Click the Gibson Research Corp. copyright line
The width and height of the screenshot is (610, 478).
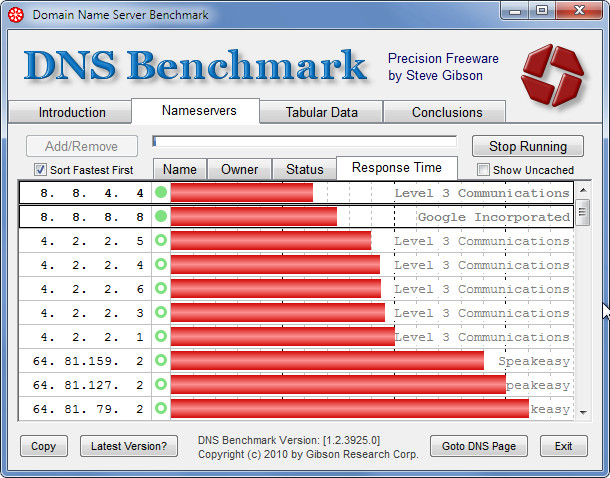[308, 454]
